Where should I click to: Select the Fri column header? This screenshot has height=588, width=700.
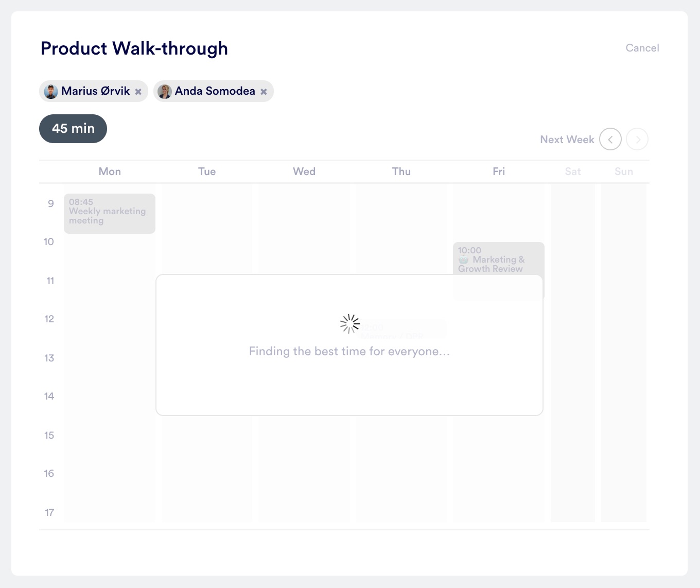499,171
